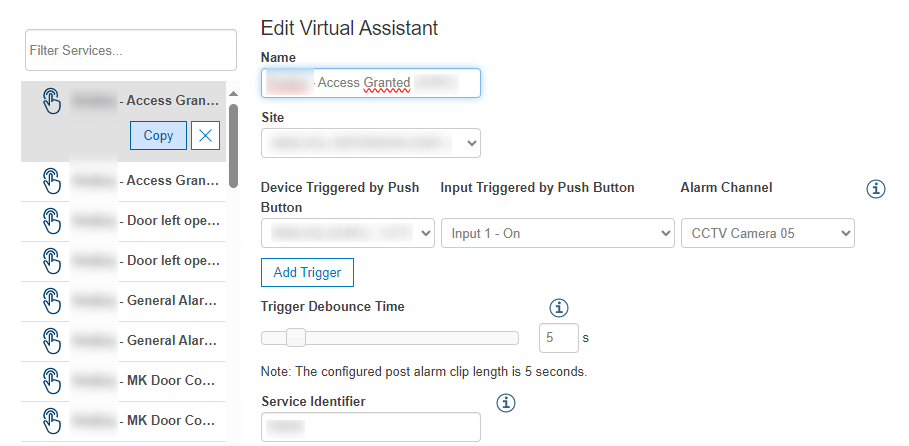Click the Service Identifier text field
The height and width of the screenshot is (446, 909).
pyautogui.click(x=370, y=428)
